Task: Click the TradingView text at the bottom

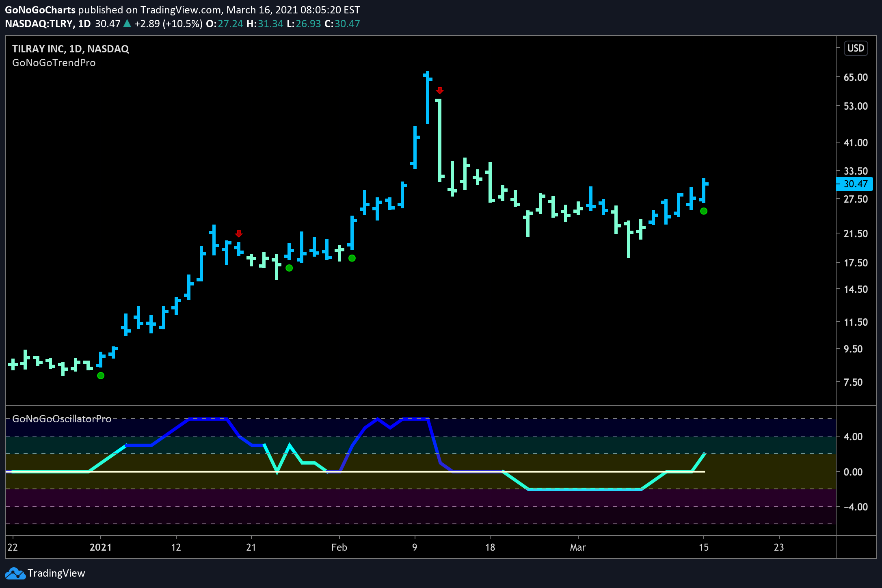Action: [x=56, y=573]
